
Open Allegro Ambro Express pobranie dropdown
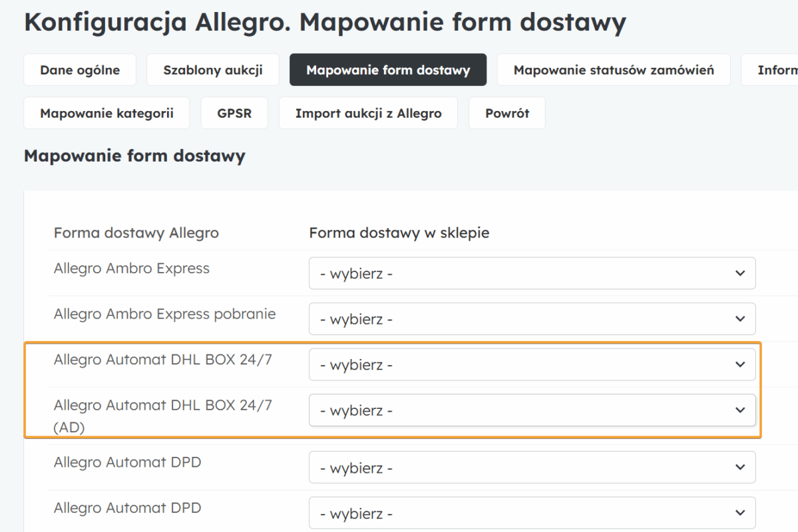tap(532, 319)
